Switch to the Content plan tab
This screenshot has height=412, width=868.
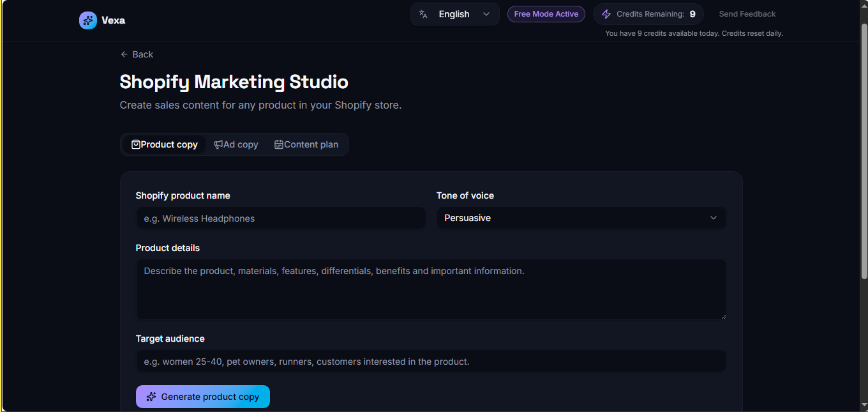306,144
